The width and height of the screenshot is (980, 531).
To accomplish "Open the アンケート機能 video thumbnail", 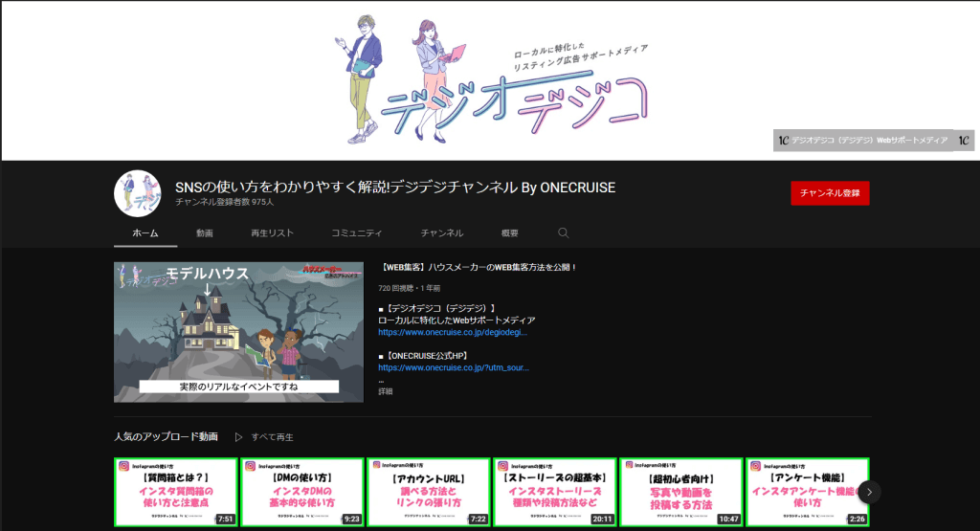I will (808, 493).
